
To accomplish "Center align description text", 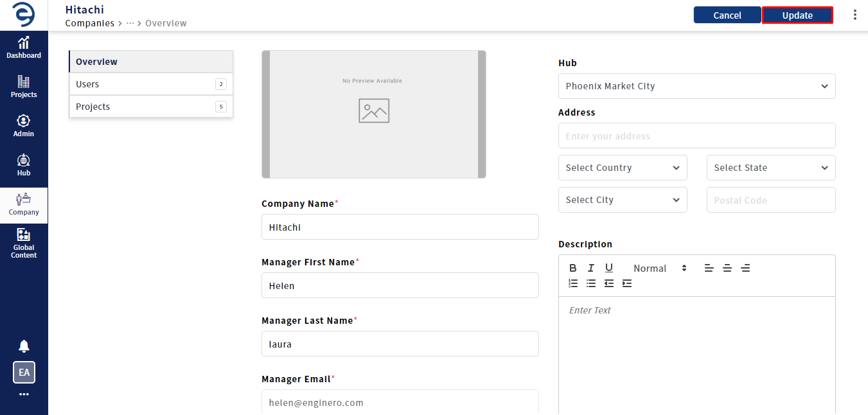I will click(727, 268).
